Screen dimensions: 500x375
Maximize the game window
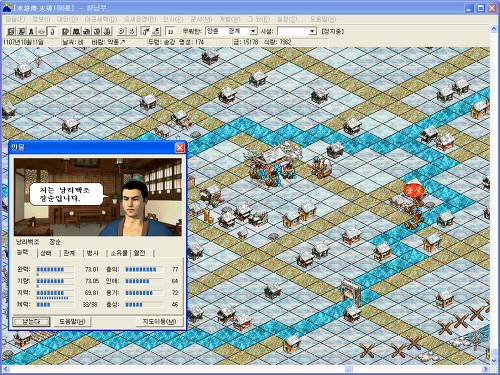pyautogui.click(x=481, y=8)
